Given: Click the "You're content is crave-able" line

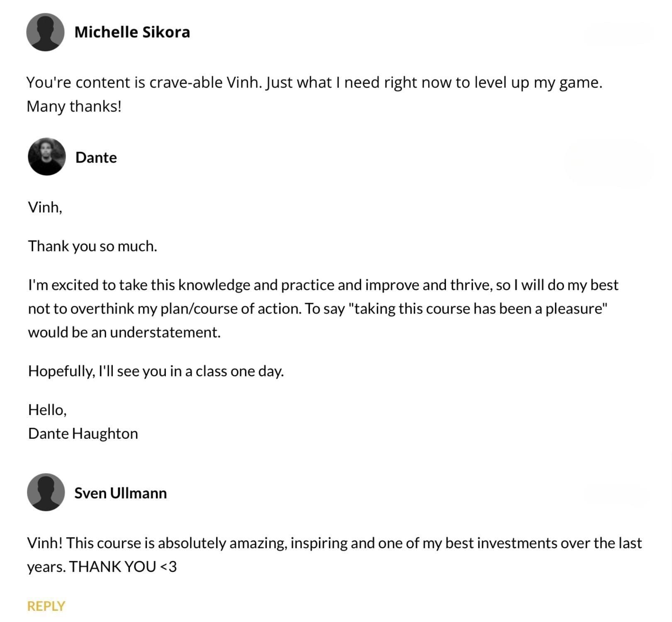Looking at the screenshot, I should coord(314,83).
